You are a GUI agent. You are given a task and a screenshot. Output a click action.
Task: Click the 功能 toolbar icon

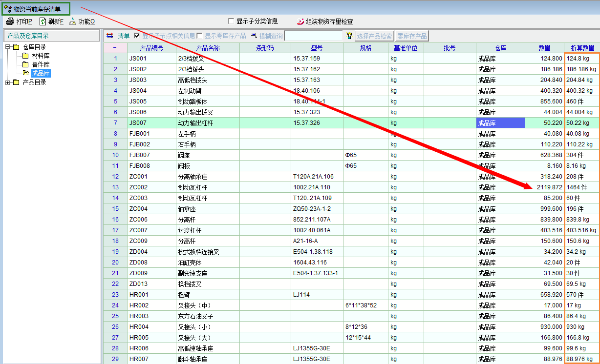click(x=73, y=21)
